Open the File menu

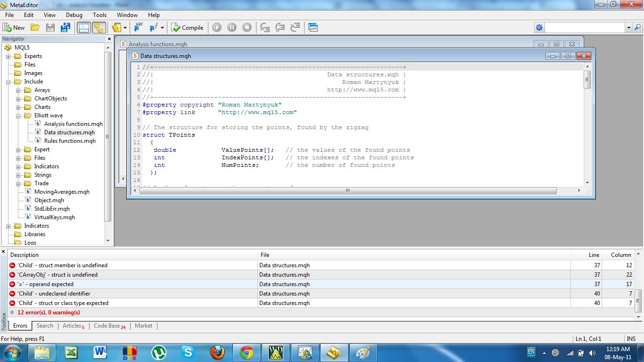[x=9, y=15]
